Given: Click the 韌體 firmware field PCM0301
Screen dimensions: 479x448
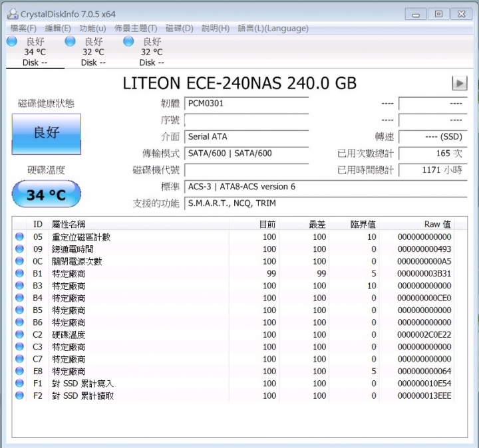Looking at the screenshot, I should pyautogui.click(x=246, y=104).
